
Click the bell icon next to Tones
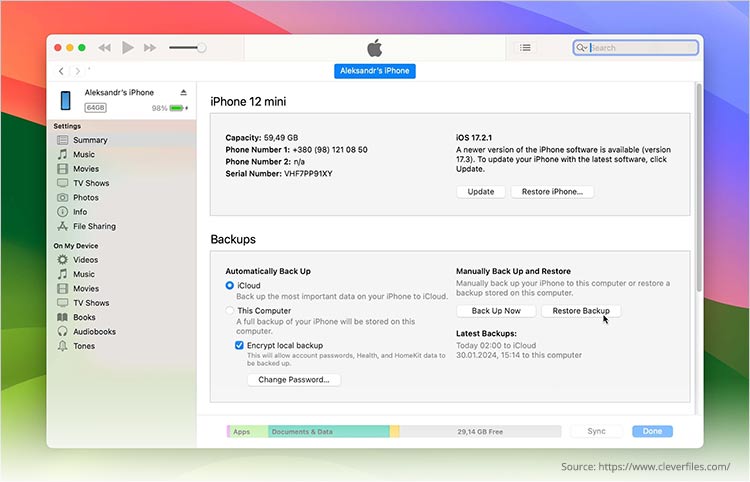pyautogui.click(x=62, y=346)
